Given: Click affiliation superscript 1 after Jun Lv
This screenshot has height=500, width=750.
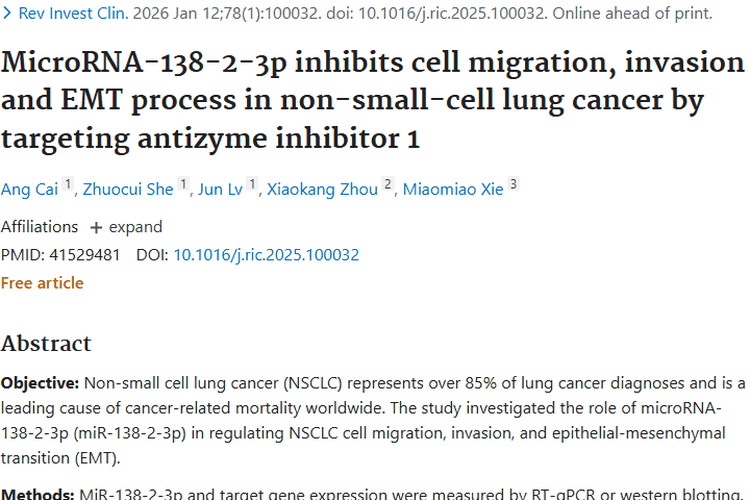Looking at the screenshot, I should pyautogui.click(x=252, y=184).
